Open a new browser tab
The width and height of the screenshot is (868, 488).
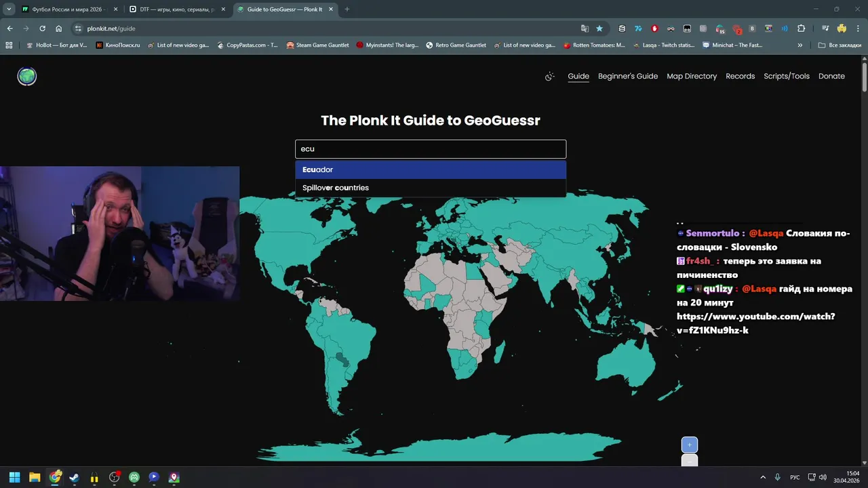pos(347,9)
